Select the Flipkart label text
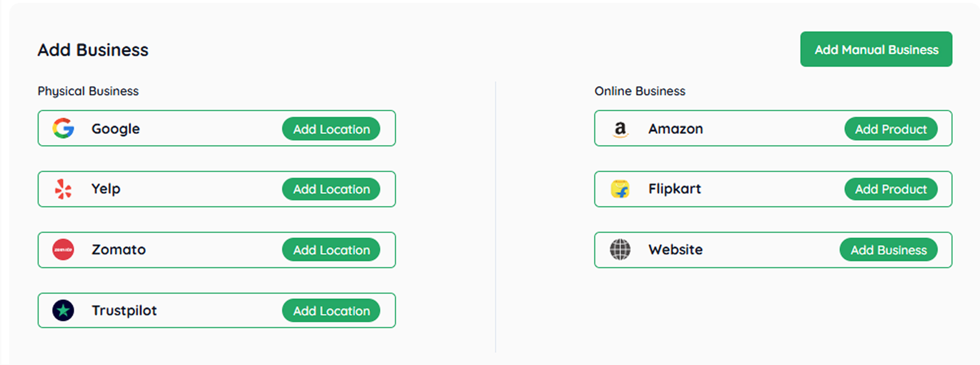980x365 pixels. coord(674,189)
